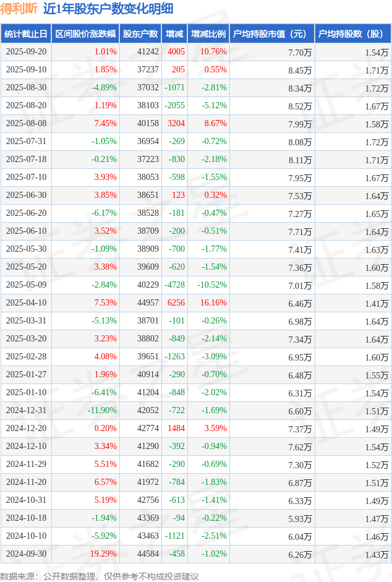Click the -11.90% price change cell
This screenshot has width=392, height=582.
click(102, 411)
